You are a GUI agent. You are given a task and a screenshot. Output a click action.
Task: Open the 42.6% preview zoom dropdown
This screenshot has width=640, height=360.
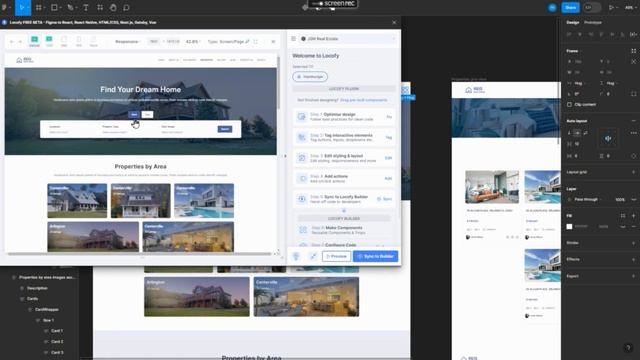193,42
